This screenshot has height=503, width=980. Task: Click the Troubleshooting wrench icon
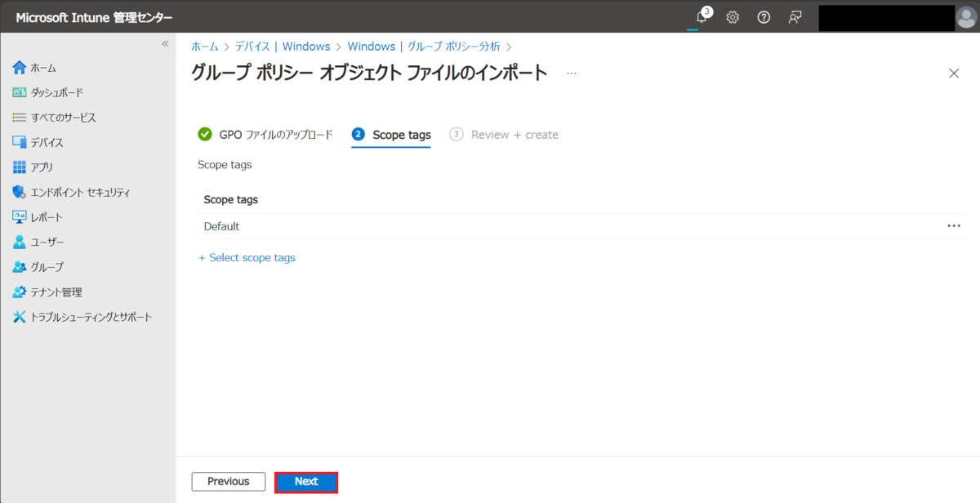[20, 317]
